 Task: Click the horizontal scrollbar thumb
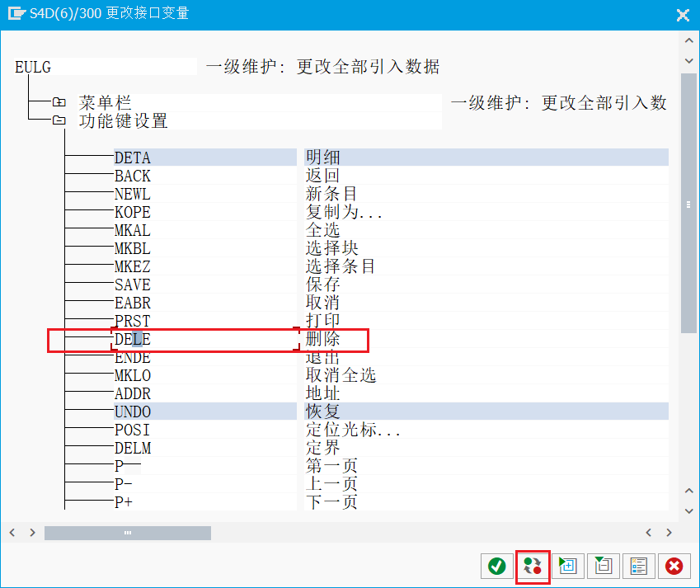click(128, 533)
